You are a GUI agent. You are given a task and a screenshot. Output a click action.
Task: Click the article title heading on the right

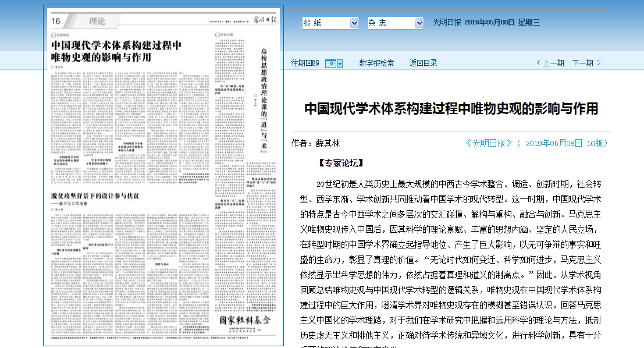pos(451,109)
